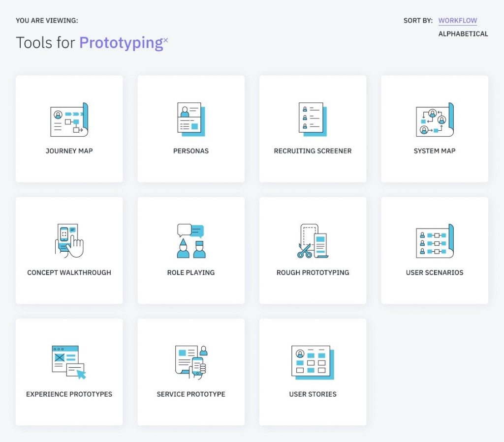Image resolution: width=504 pixels, height=442 pixels.
Task: Click the Personas card icon
Action: point(191,119)
